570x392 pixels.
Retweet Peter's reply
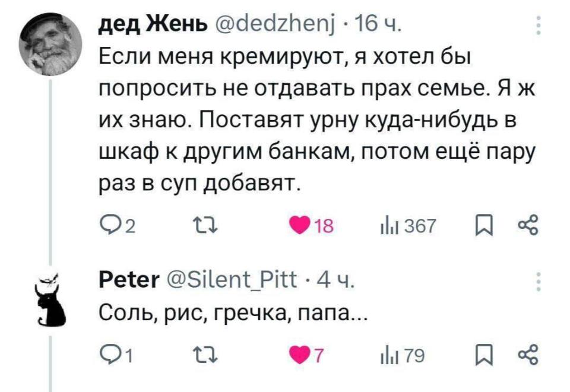[x=204, y=354]
